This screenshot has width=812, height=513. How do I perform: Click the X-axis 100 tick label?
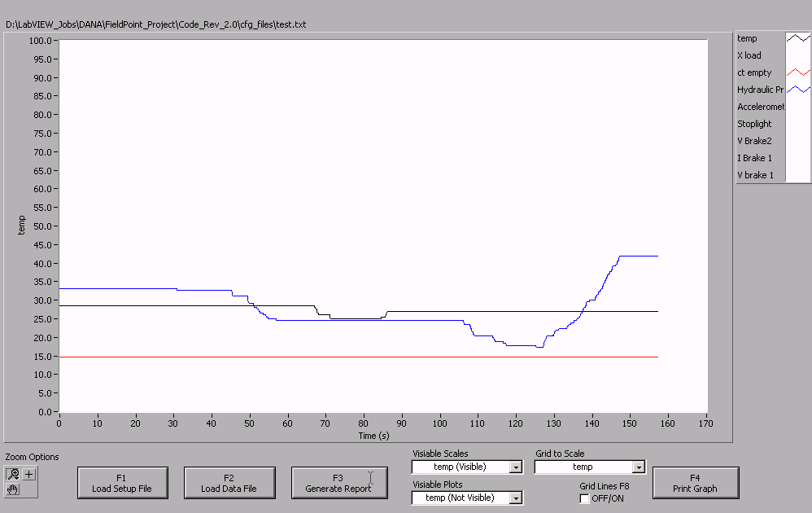click(x=439, y=423)
